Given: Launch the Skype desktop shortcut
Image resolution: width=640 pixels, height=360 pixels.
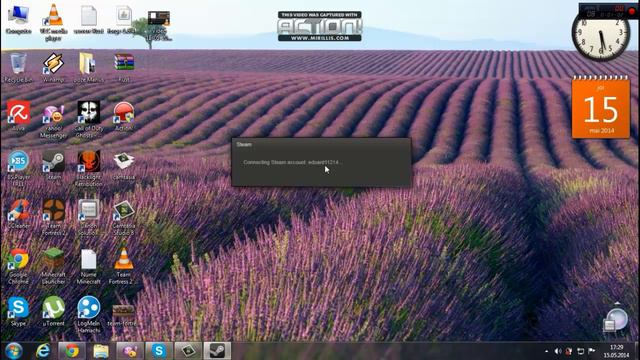Looking at the screenshot, I should click(x=18, y=311).
